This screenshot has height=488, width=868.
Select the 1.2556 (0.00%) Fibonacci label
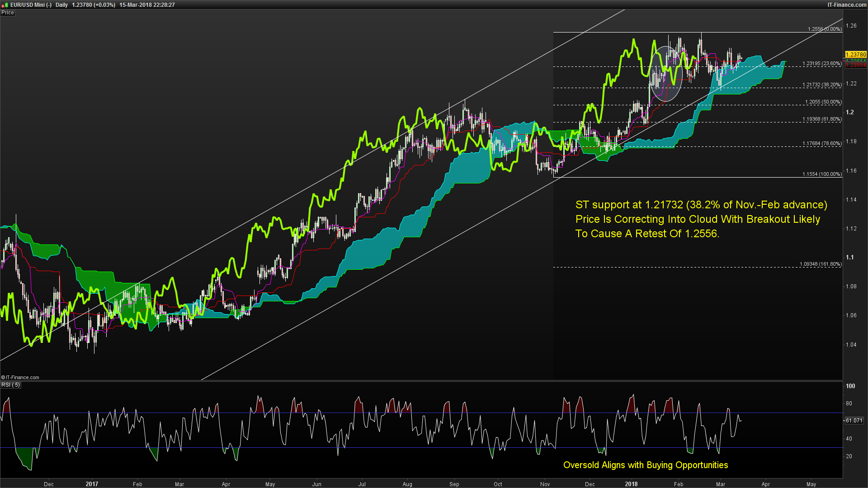(x=825, y=29)
